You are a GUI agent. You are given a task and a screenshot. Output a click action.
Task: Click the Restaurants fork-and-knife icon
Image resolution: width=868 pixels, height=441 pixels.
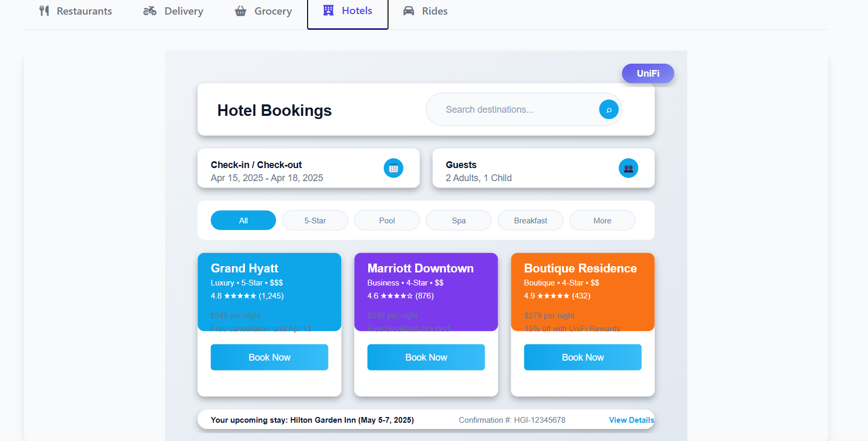(x=44, y=11)
